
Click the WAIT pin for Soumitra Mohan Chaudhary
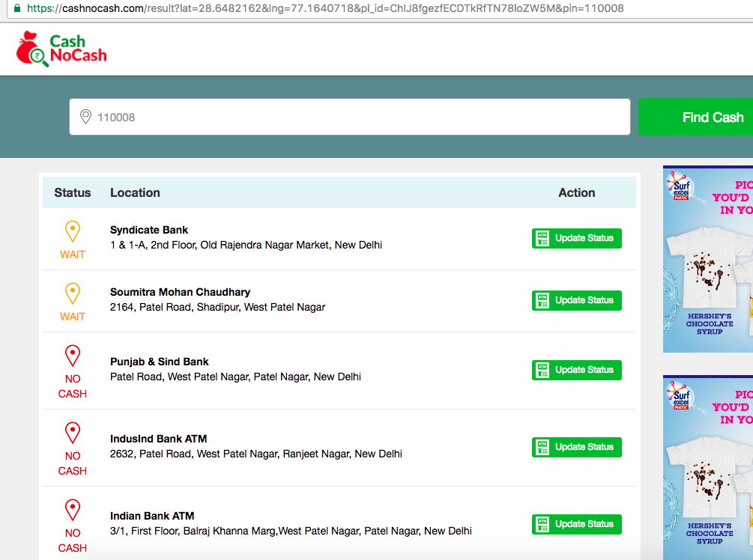73,293
